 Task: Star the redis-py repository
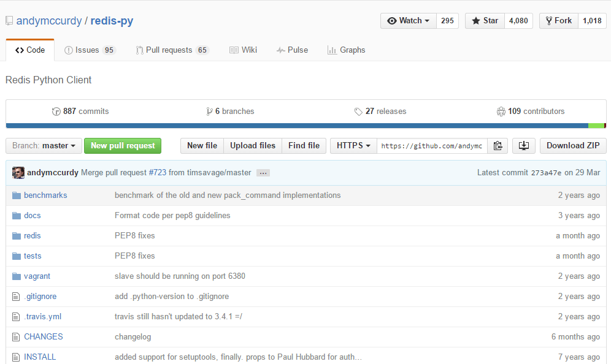485,21
